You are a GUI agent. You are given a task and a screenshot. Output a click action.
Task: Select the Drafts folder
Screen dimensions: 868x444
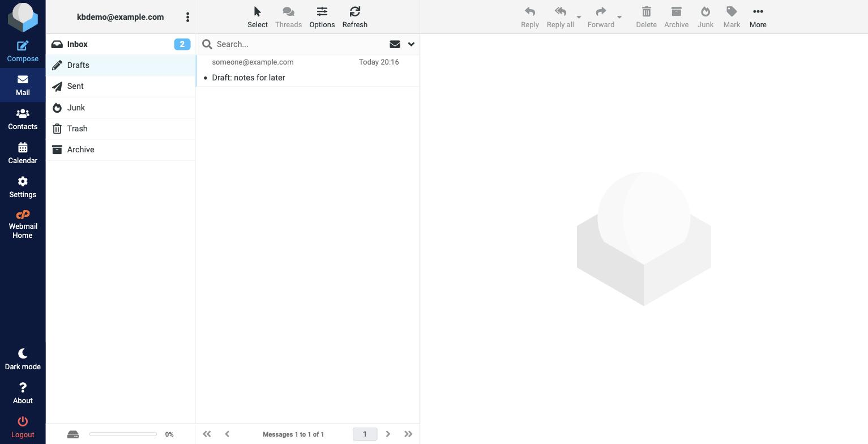pos(120,65)
